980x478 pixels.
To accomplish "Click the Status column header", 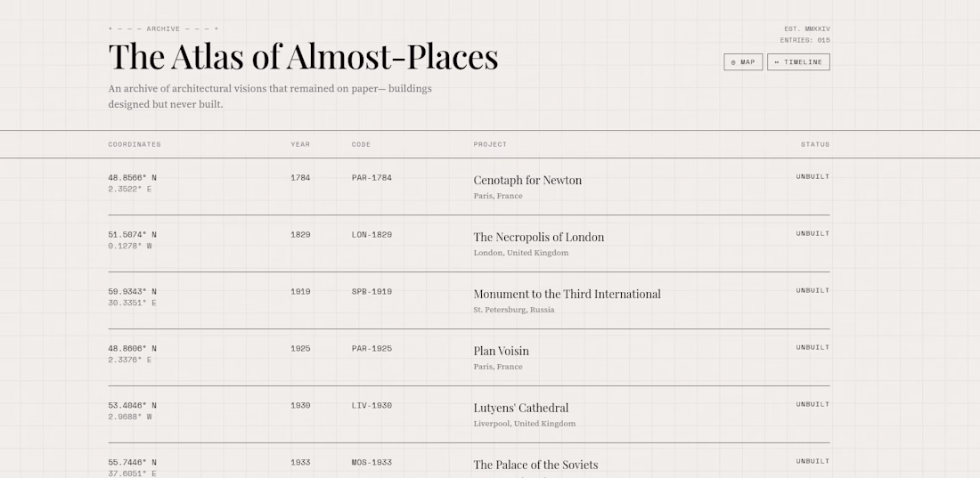I will (x=814, y=144).
